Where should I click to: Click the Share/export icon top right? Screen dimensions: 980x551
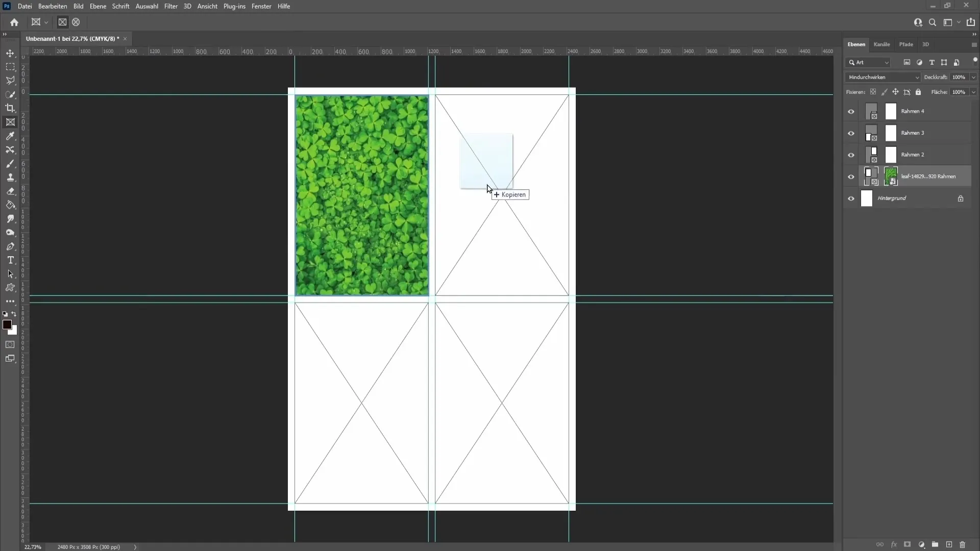click(x=971, y=22)
